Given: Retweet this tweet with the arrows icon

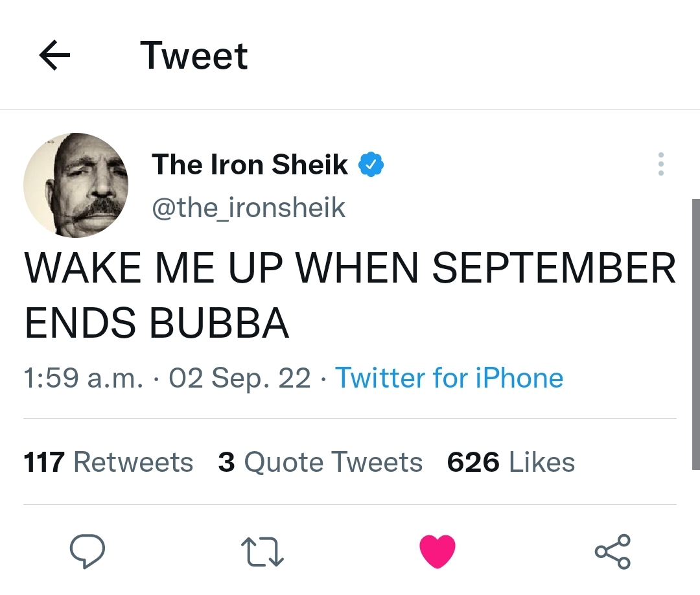Looking at the screenshot, I should [x=262, y=552].
